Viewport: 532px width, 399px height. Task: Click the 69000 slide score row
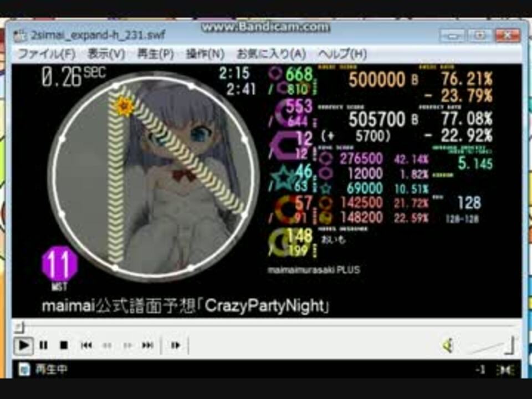(374, 188)
